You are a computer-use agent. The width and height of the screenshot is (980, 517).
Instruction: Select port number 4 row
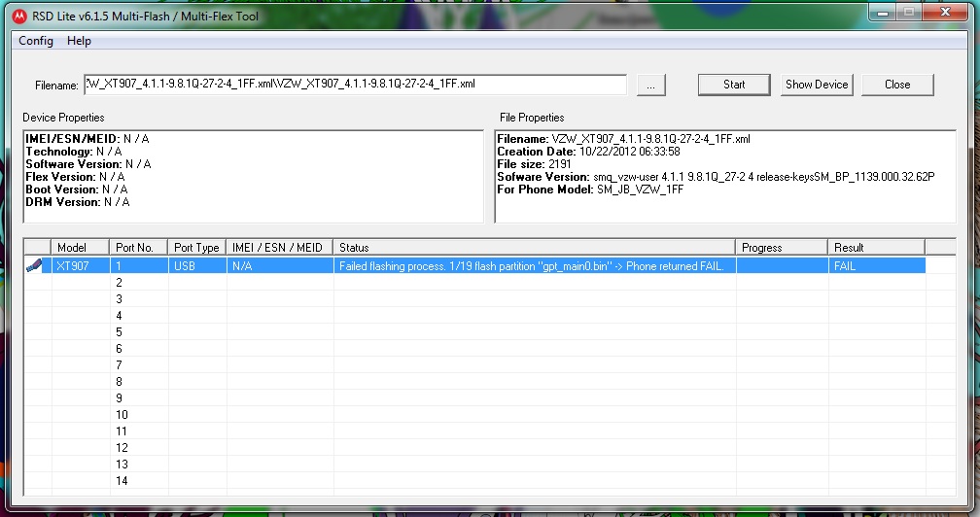489,316
